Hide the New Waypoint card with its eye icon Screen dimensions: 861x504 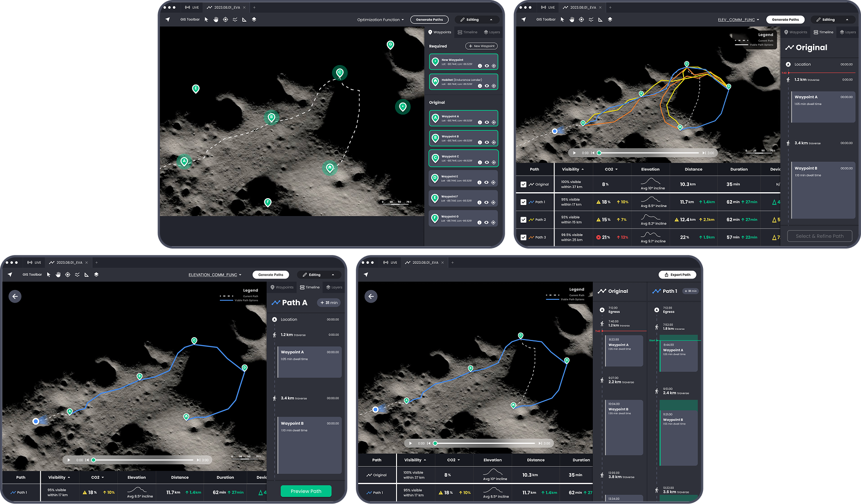pyautogui.click(x=487, y=66)
